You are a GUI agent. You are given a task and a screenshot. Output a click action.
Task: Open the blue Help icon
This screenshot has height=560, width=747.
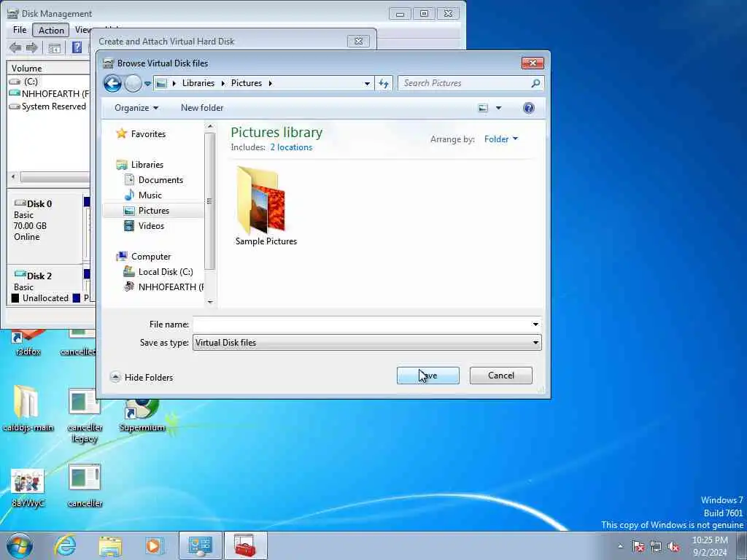(528, 108)
